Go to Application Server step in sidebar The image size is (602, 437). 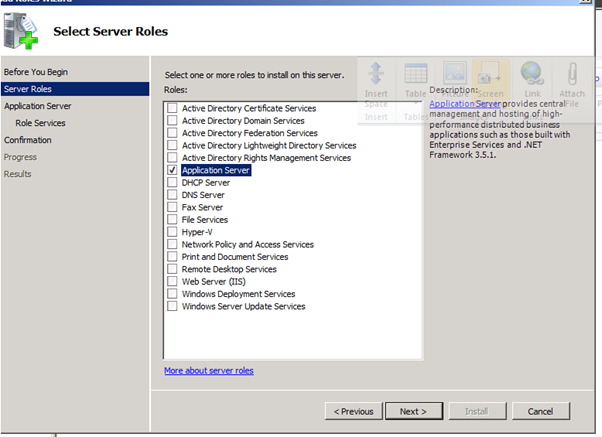(38, 106)
